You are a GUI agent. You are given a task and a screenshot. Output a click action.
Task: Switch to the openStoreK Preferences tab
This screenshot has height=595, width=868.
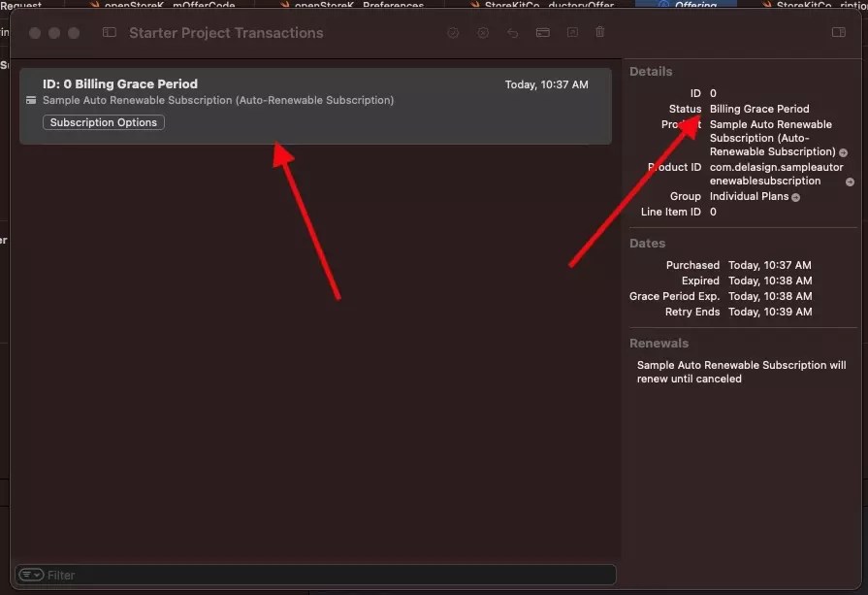[362, 5]
